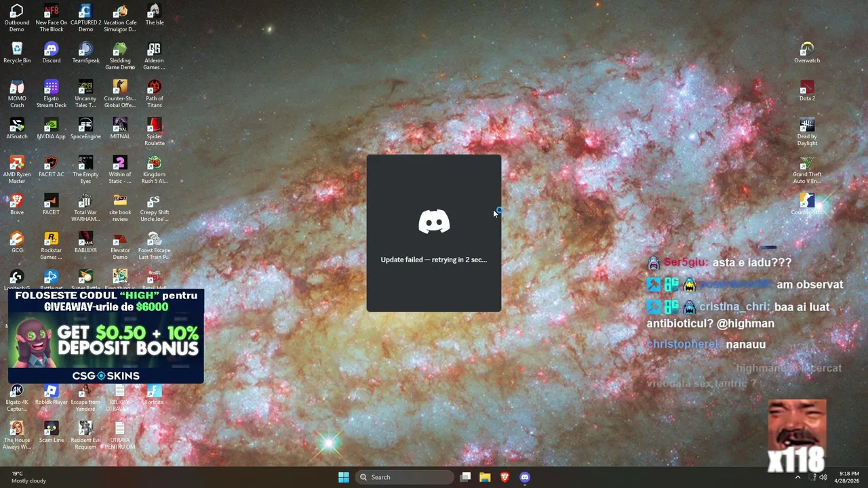868x488 pixels.
Task: Select the Rockstar Games launcher icon
Action: [52, 246]
